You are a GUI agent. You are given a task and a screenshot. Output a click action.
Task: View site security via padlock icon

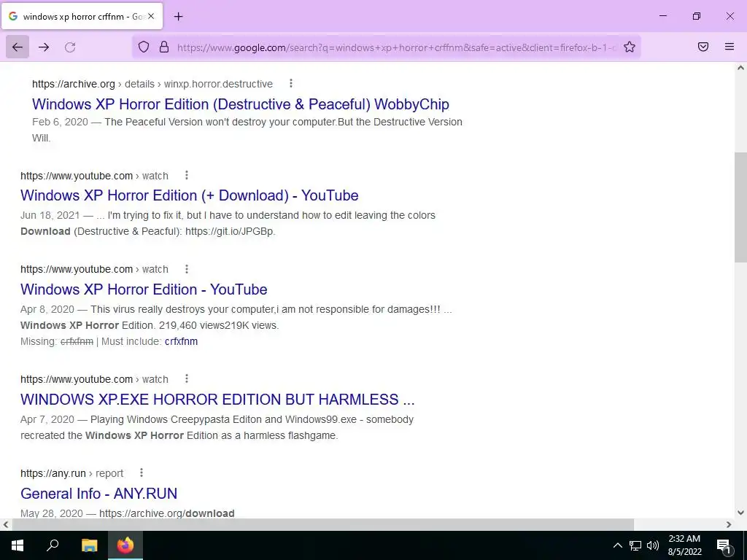(164, 47)
